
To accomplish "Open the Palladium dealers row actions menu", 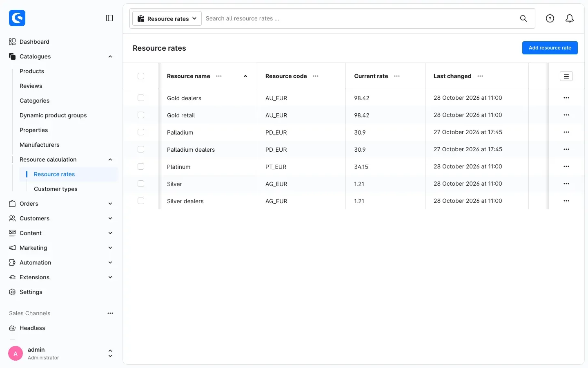I will 566,149.
